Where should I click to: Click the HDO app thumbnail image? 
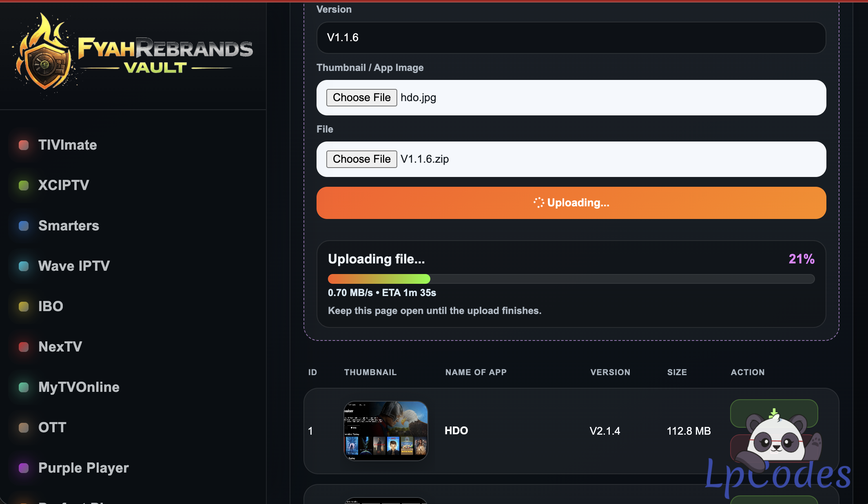click(385, 431)
